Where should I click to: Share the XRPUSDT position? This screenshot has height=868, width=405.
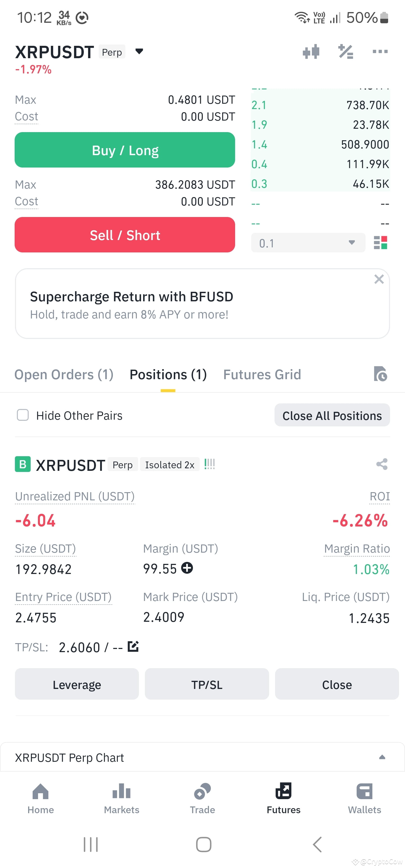(382, 464)
